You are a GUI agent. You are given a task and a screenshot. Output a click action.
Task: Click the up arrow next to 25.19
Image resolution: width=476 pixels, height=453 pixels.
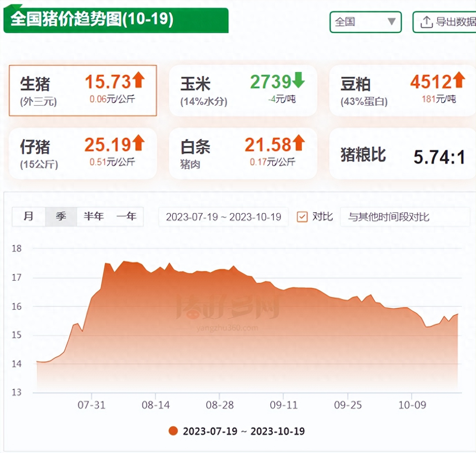139,142
